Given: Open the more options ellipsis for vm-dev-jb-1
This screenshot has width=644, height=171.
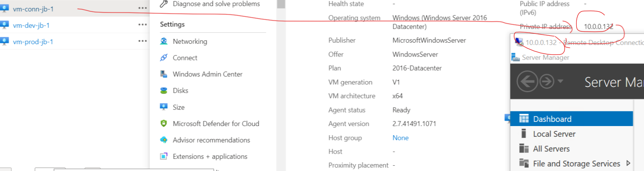Looking at the screenshot, I should pos(142,24).
